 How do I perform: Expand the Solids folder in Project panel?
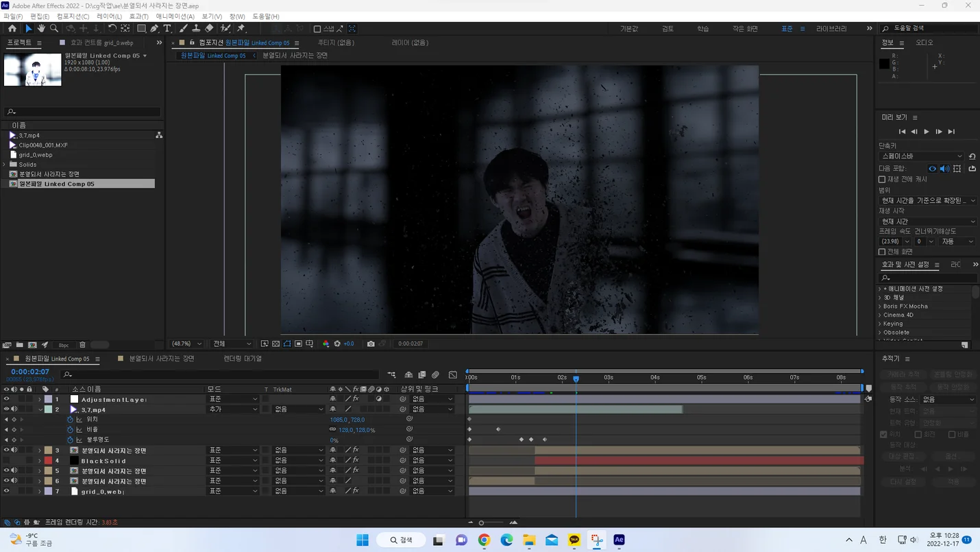5,165
